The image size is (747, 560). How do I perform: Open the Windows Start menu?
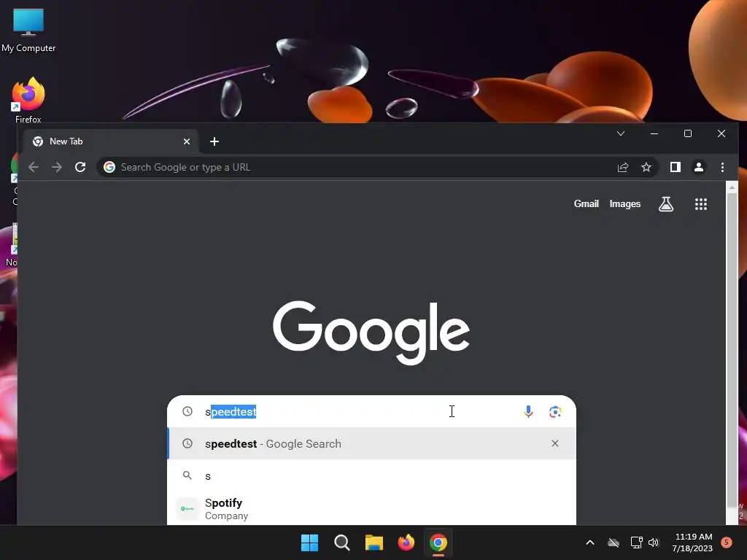coord(309,542)
